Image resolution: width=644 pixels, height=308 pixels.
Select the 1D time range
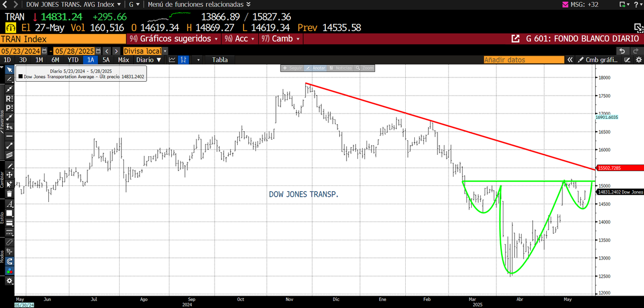click(x=7, y=60)
